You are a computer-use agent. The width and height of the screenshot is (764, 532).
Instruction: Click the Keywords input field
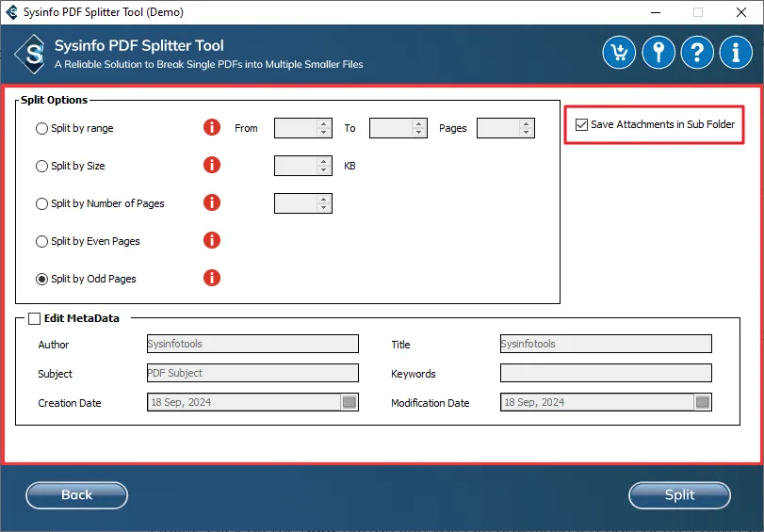click(x=606, y=373)
